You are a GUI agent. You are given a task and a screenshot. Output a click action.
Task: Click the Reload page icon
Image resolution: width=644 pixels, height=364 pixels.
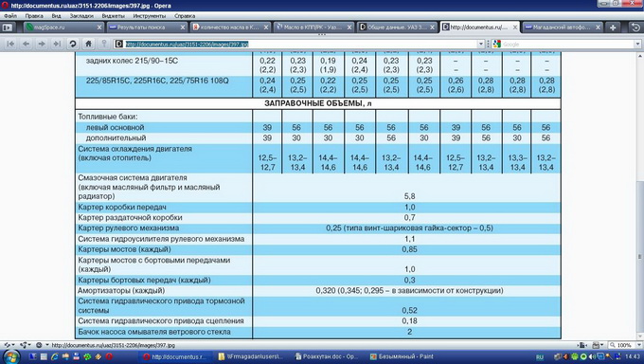click(x=73, y=44)
